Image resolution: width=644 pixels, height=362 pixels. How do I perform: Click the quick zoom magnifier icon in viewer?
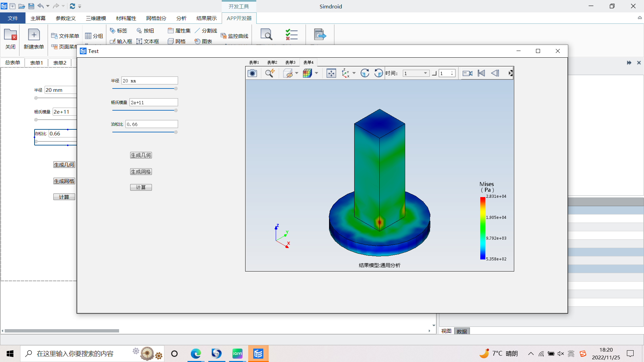pos(270,73)
